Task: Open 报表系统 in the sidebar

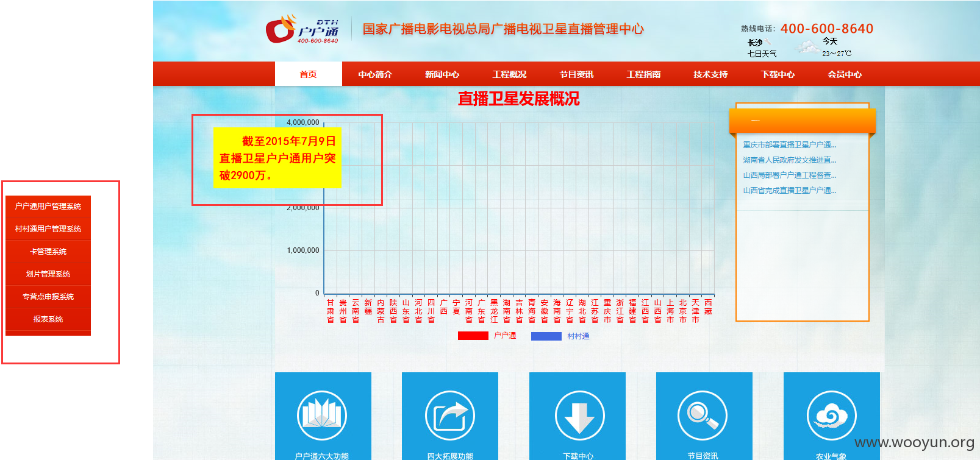Action: [48, 319]
